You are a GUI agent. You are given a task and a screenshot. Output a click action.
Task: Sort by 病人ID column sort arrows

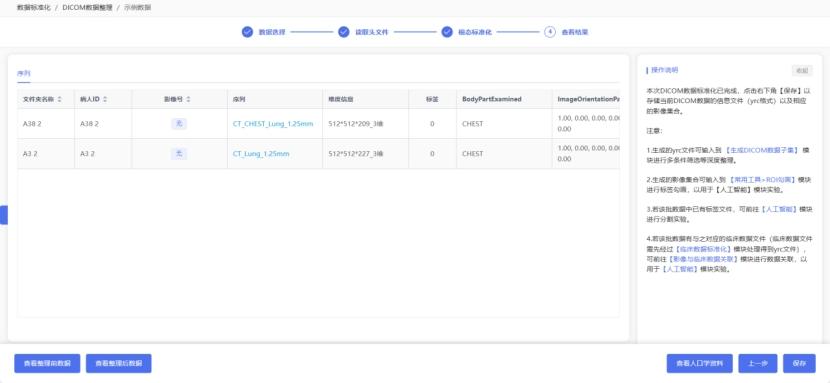click(x=105, y=99)
